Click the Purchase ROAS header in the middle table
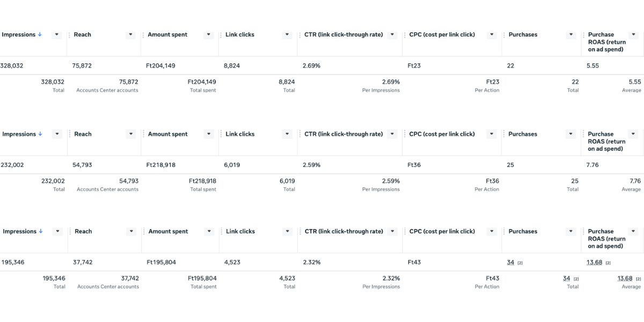The width and height of the screenshot is (644, 322). pyautogui.click(x=606, y=141)
